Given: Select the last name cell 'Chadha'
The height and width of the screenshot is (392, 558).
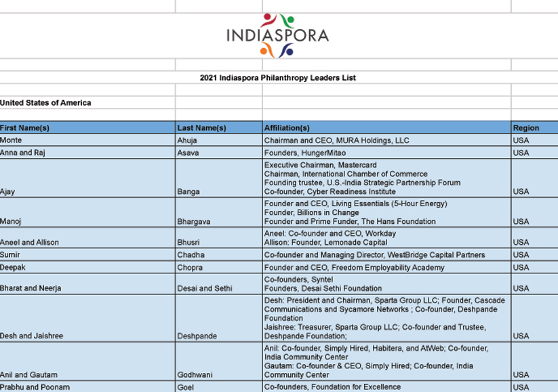Looking at the screenshot, I should (219, 254).
